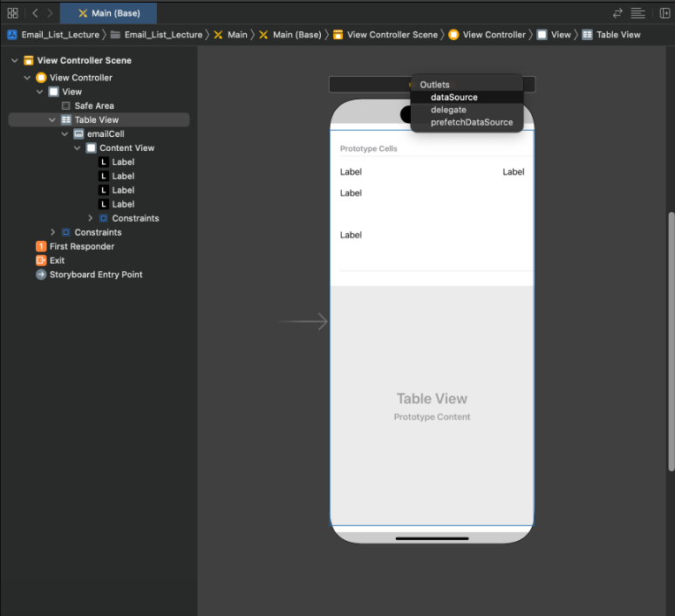Click the emailCell cell icon
Viewport: 675px width, 616px height.
pos(78,134)
